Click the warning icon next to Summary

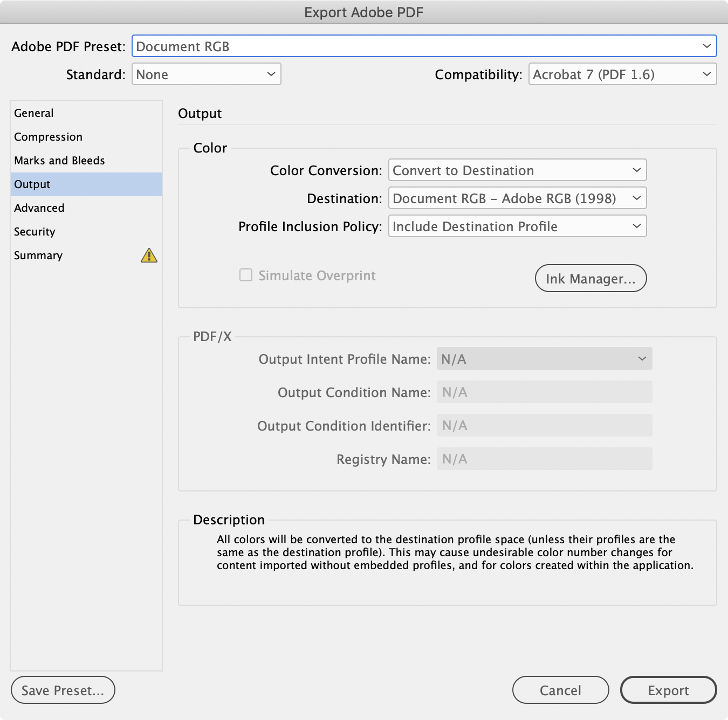tap(149, 255)
